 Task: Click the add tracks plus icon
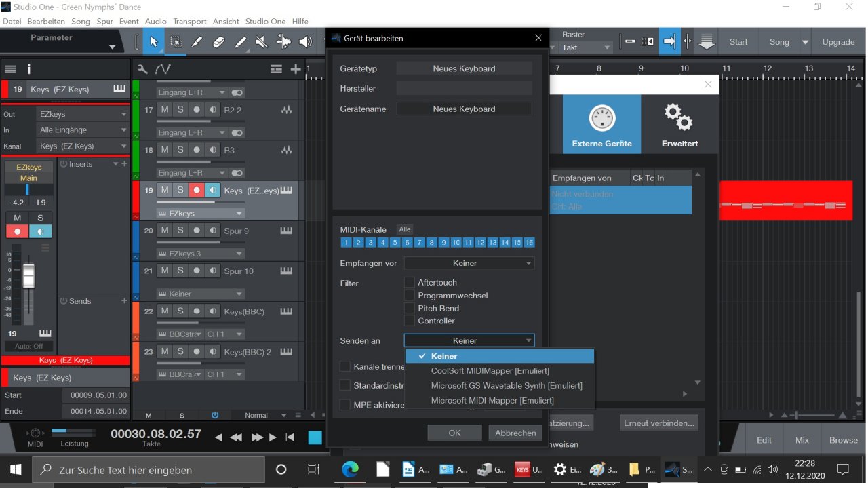point(296,69)
